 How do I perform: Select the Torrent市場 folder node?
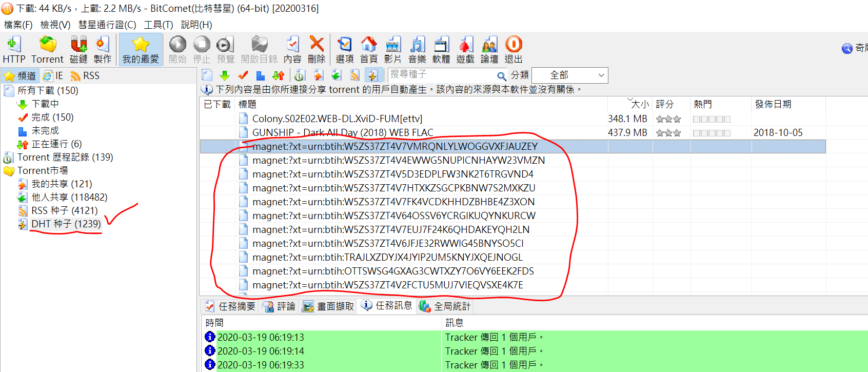click(x=43, y=170)
